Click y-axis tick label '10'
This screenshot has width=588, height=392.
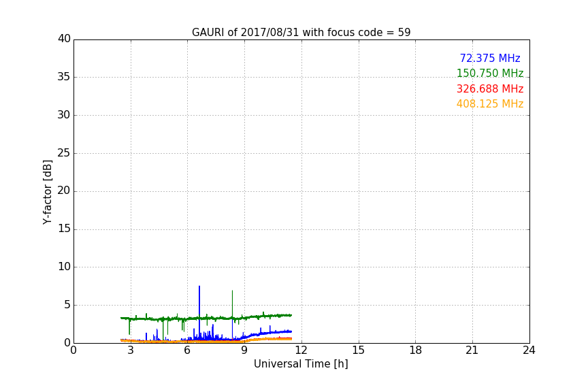coord(64,267)
